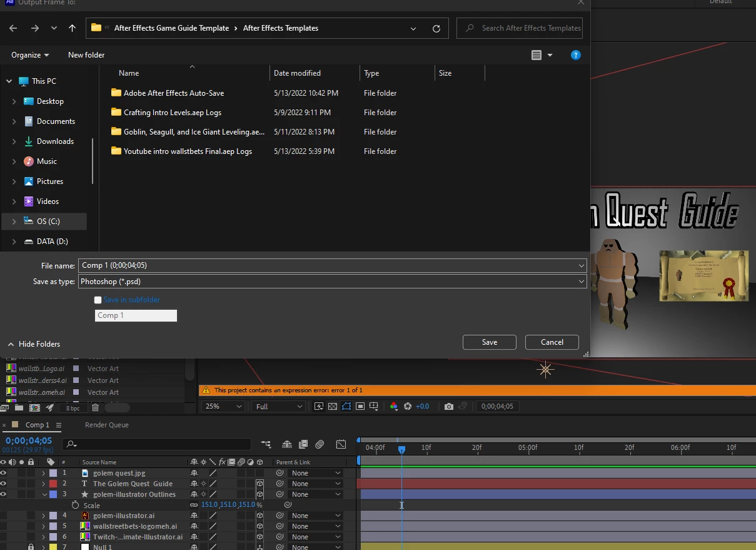Open project settings via the rocket icon
This screenshot has width=756, height=550.
[49, 407]
